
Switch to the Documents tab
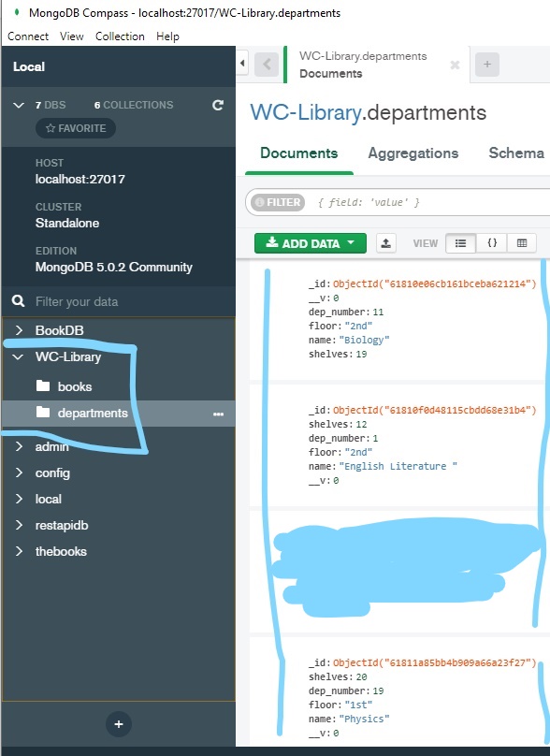pyautogui.click(x=299, y=153)
